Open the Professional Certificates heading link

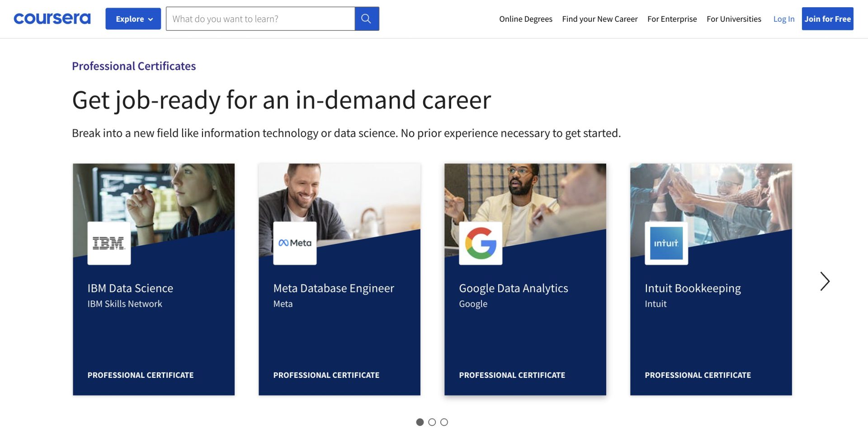pyautogui.click(x=134, y=66)
